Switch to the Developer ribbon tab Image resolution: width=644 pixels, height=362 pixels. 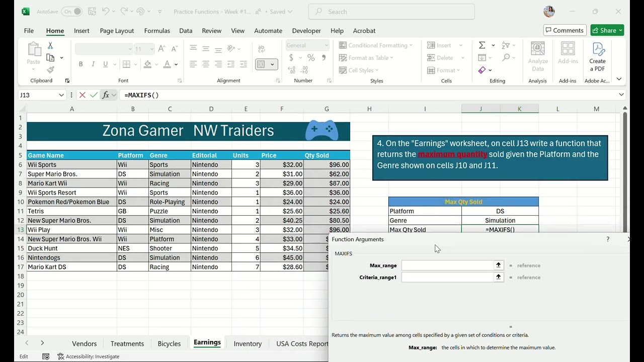coord(306,31)
